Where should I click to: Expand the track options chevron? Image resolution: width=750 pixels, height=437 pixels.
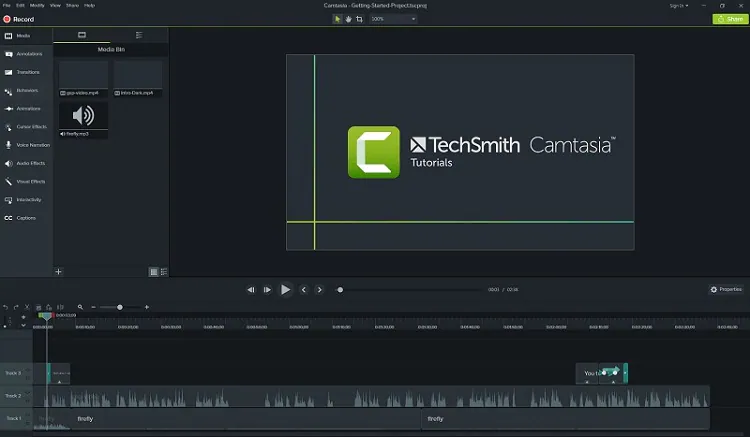point(23,326)
